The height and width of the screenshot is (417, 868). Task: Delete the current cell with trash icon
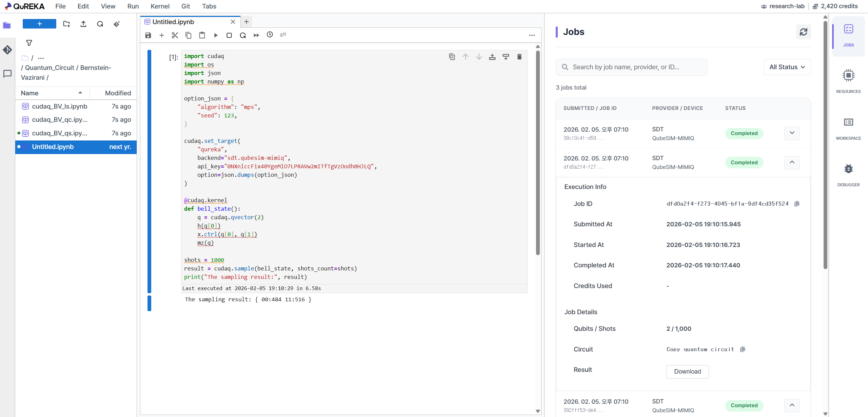tap(519, 57)
